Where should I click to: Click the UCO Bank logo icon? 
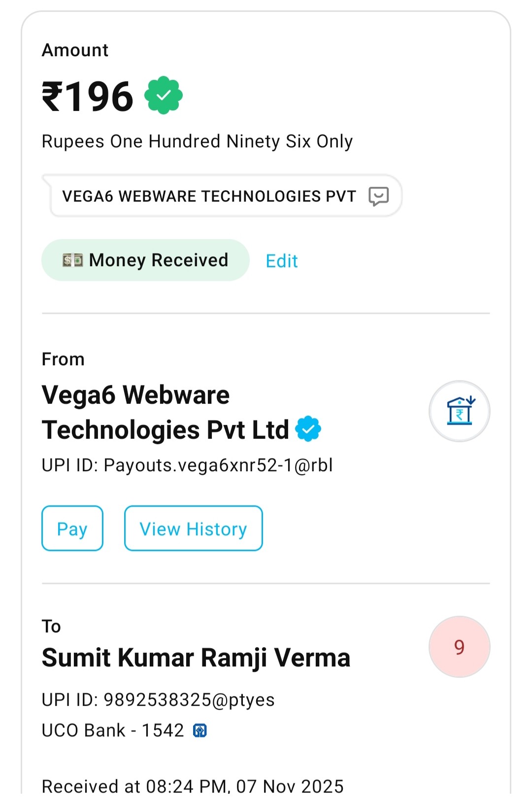tap(200, 730)
